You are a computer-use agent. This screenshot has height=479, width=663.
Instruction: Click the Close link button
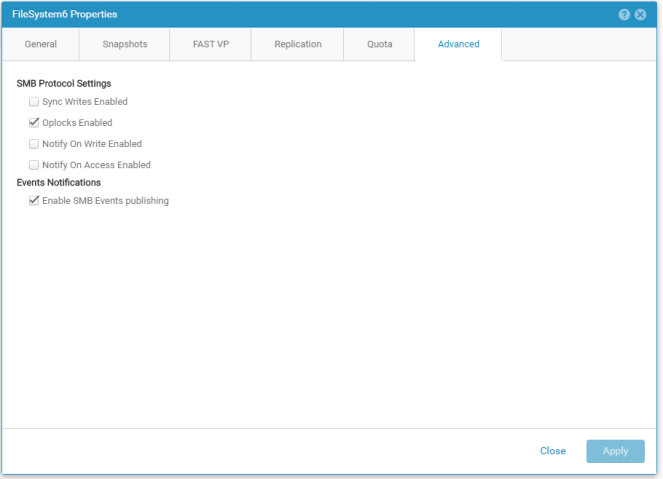coord(553,451)
